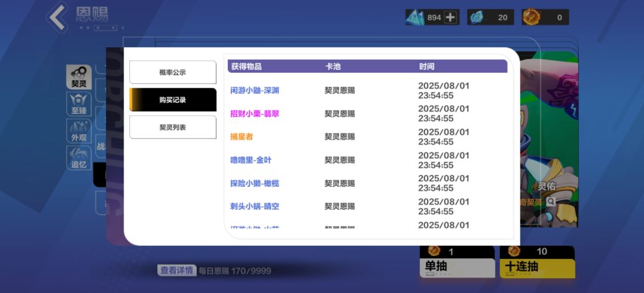
Task: Tap the magnifier icon beside 传奇契灵
Action: [x=550, y=201]
